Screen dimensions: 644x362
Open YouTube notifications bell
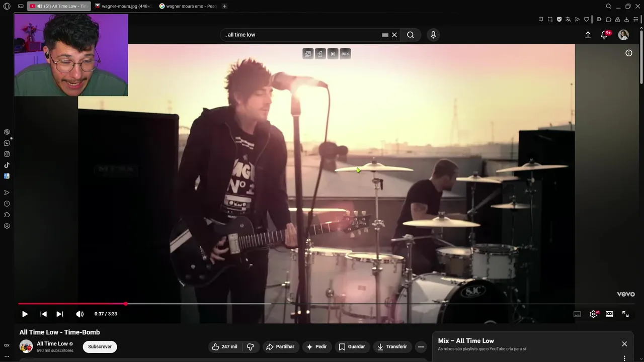(x=605, y=35)
